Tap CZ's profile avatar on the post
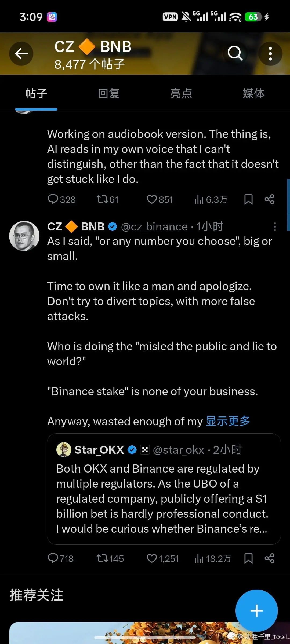The height and width of the screenshot is (644, 290). tap(24, 236)
